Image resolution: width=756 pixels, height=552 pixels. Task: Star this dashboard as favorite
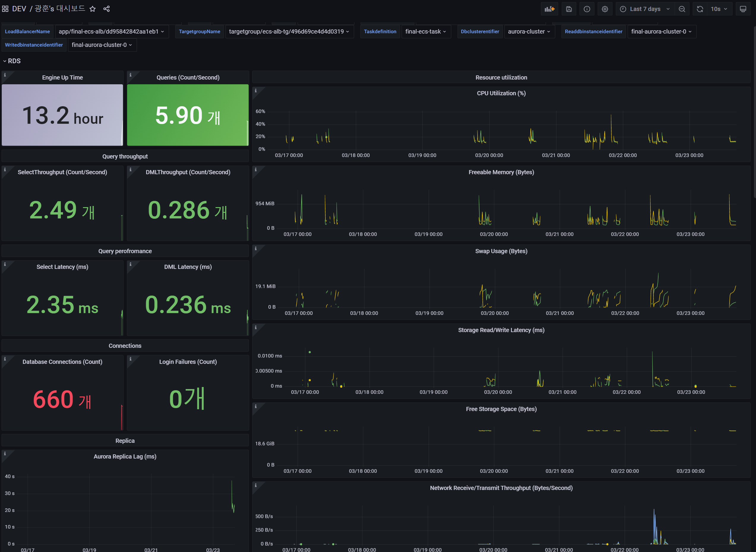[93, 9]
